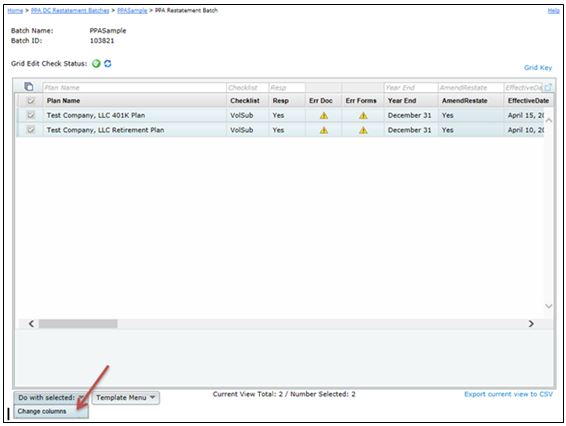Viewport: 566px width, 426px height.
Task: Click the horizontal scrollbar thumb in the grid
Action: coord(78,324)
